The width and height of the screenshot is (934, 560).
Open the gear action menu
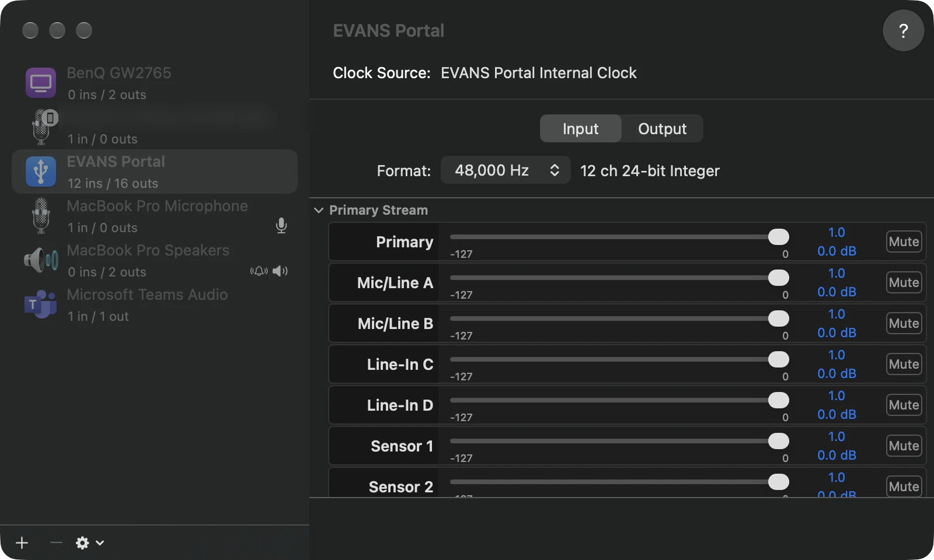[x=90, y=542]
